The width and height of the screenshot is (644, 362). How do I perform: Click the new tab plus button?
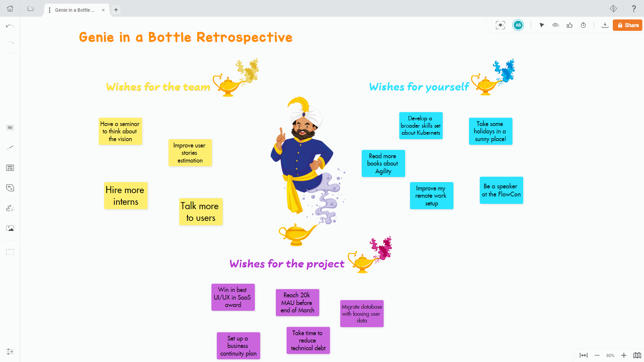pos(116,10)
